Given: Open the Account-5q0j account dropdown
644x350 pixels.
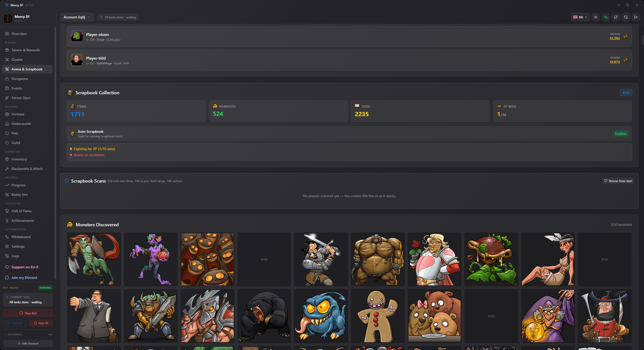Looking at the screenshot, I should click(77, 17).
